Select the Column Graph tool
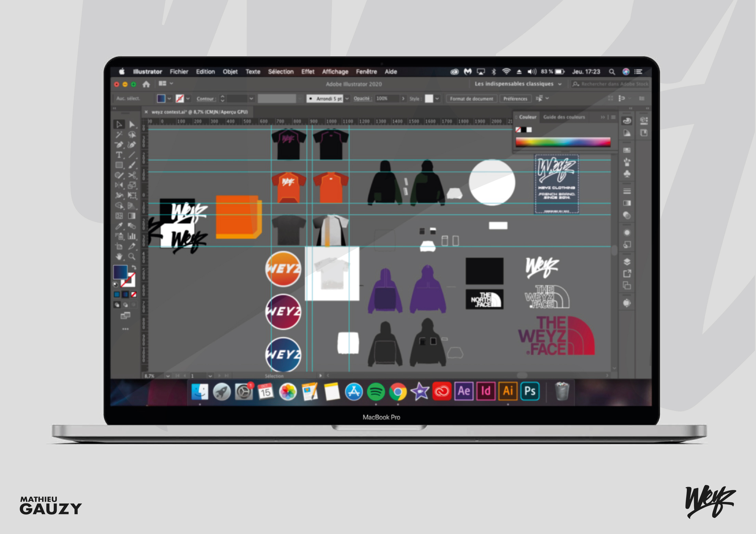This screenshot has height=534, width=756. pos(132,236)
